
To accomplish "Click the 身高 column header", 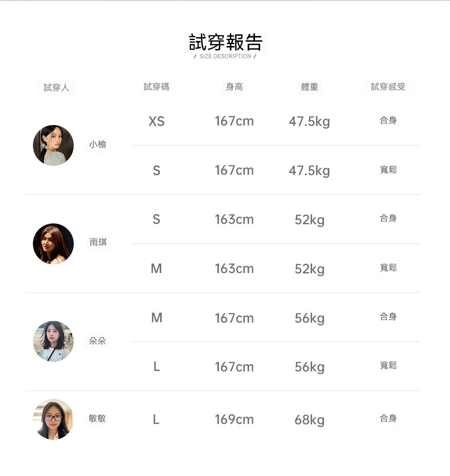I will pos(234,87).
